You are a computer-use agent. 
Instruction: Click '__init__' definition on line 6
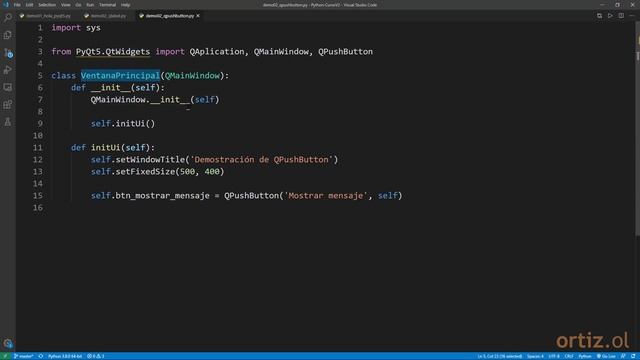coord(110,88)
